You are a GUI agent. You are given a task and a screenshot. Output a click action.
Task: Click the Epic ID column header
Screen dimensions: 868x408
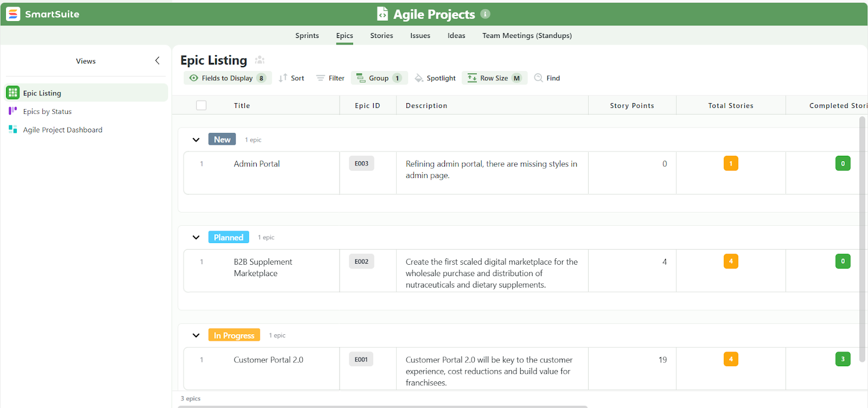(x=367, y=105)
